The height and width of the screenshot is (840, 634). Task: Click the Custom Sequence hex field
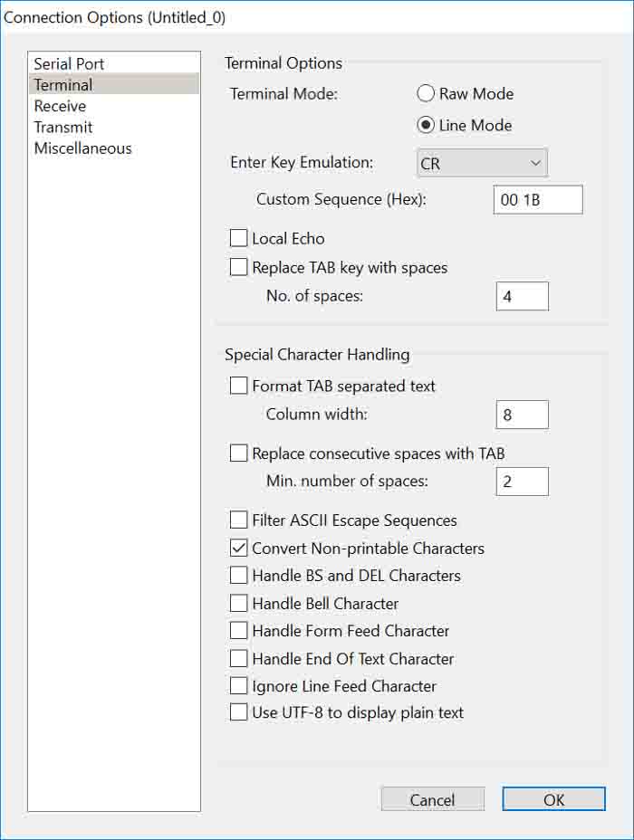tap(538, 199)
